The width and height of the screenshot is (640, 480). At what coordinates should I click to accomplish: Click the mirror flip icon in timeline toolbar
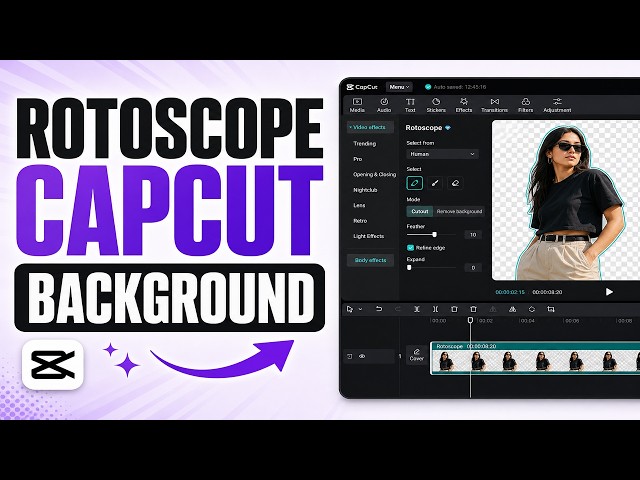pos(513,309)
